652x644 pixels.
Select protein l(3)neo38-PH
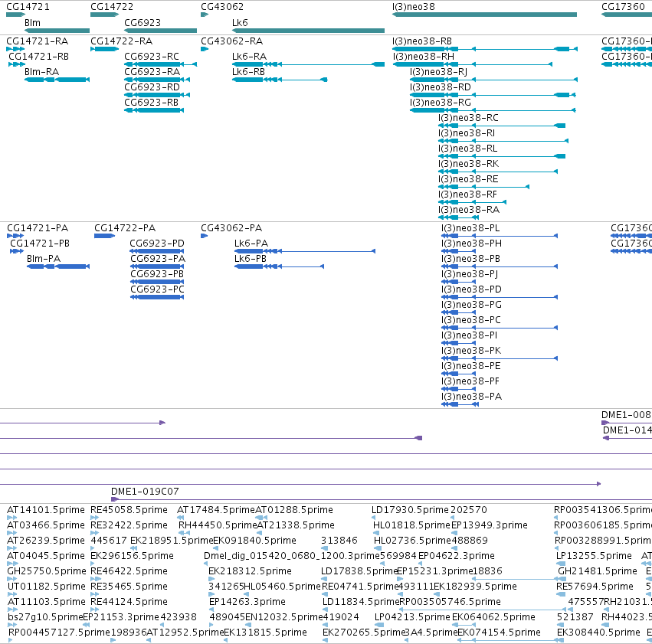[471, 244]
